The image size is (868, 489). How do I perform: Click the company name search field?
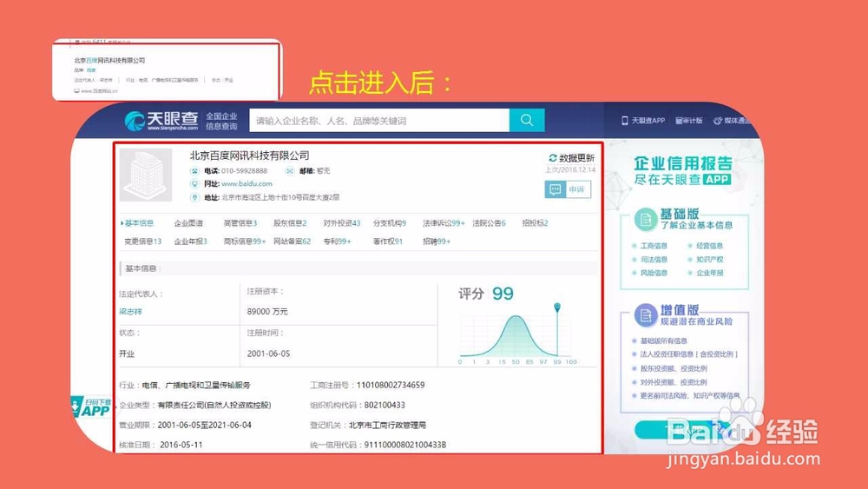coord(379,120)
